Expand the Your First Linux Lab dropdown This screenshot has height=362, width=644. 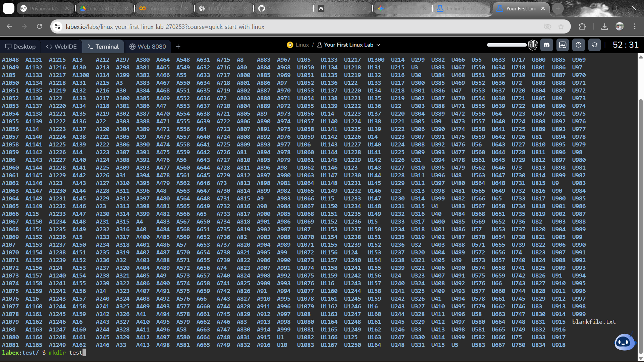pyautogui.click(x=378, y=45)
